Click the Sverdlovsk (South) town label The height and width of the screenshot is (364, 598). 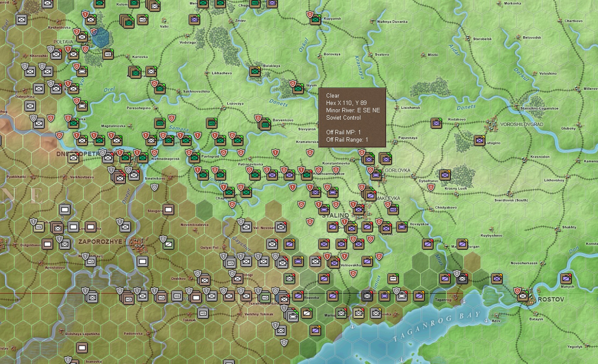click(511, 200)
